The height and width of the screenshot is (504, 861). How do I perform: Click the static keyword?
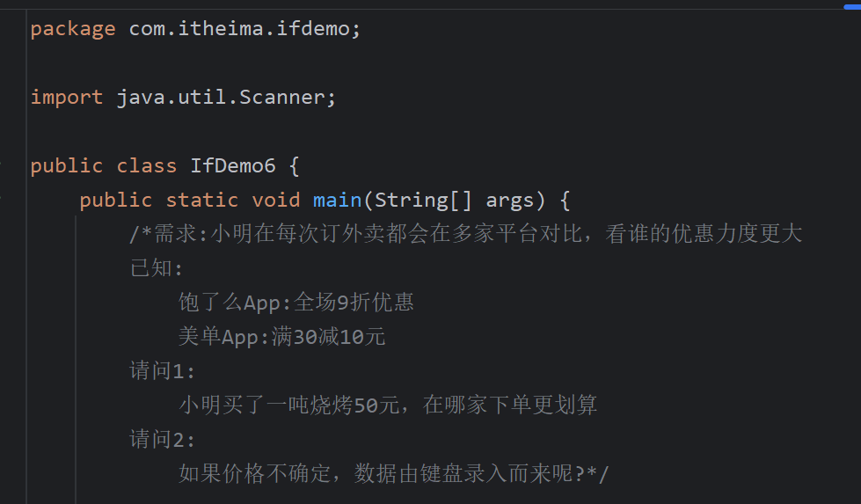(202, 201)
